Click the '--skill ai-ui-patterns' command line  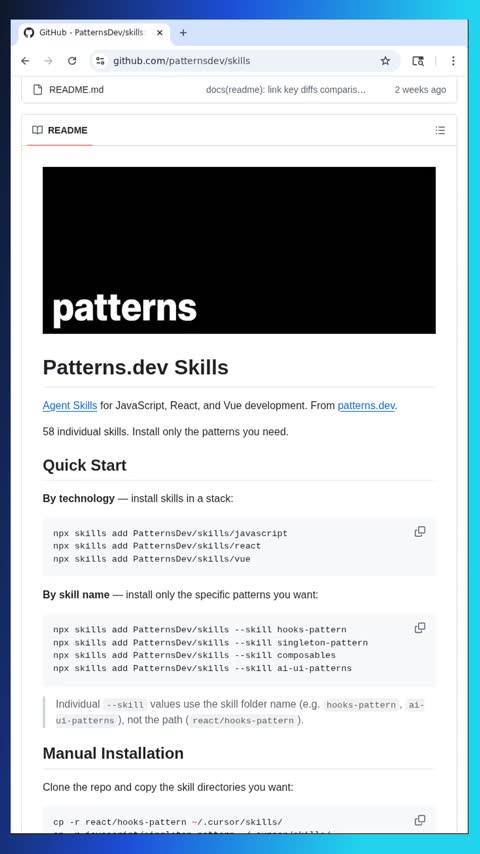tap(203, 668)
